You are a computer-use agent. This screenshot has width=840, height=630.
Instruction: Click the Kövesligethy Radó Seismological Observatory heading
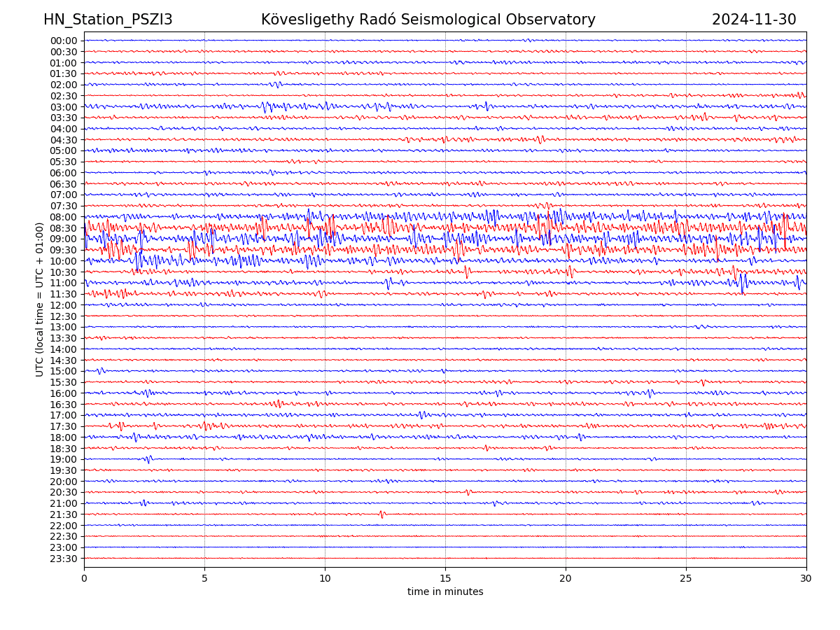click(x=428, y=20)
